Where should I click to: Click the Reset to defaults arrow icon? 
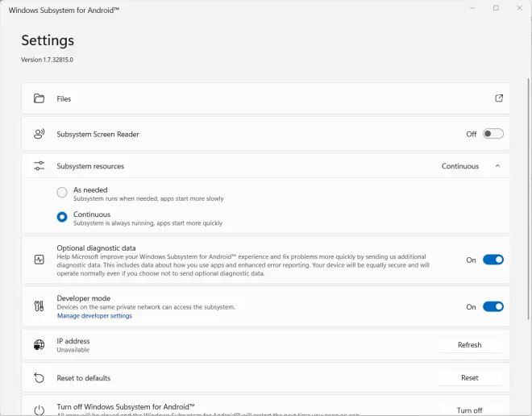(39, 377)
